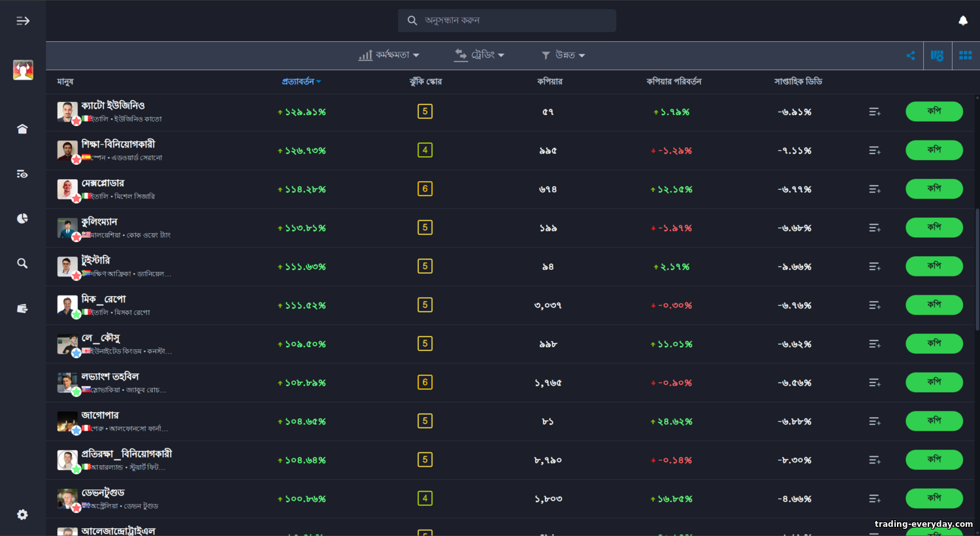The image size is (980, 536).
Task: Open the portfolio pie chart icon
Action: point(22,218)
